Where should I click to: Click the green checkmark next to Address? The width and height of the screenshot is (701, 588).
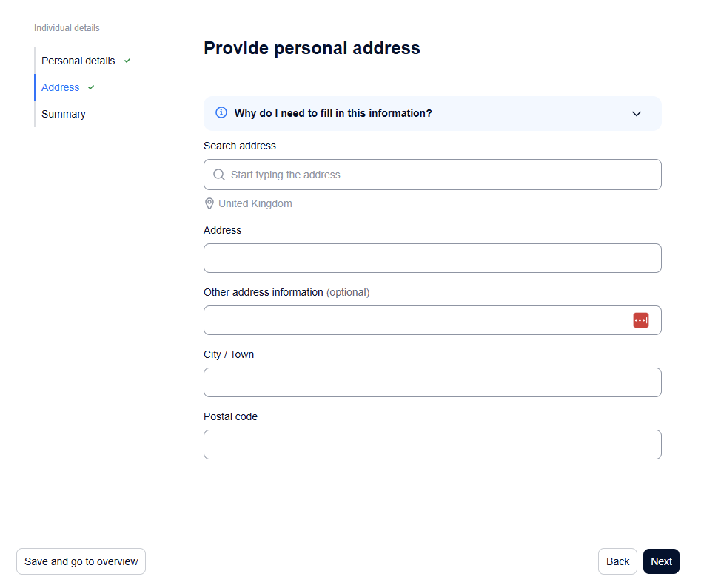tap(91, 87)
